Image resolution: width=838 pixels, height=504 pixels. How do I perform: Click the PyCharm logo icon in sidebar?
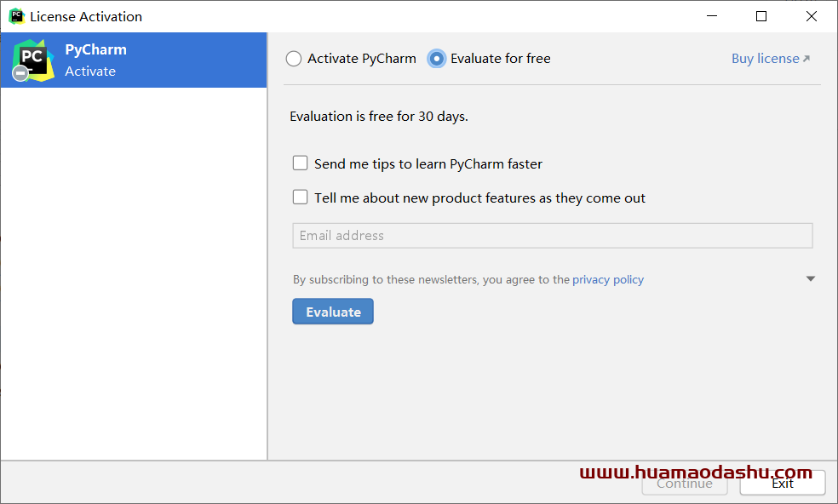tap(34, 60)
